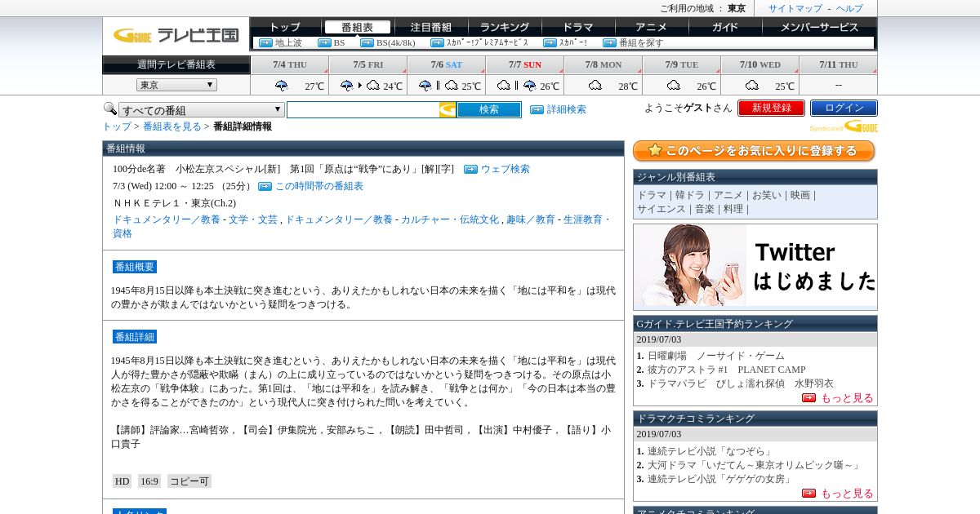Open the ヘルプ link
Image resolution: width=980 pixels, height=514 pixels.
point(849,8)
